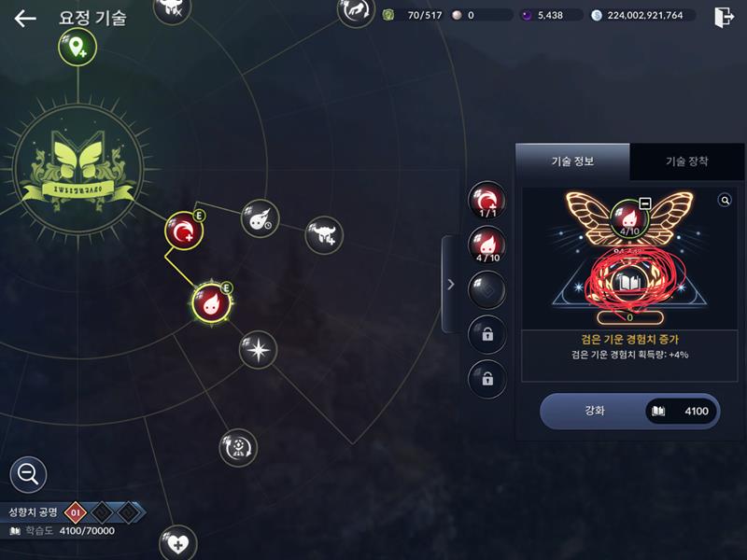Screen dimensions: 747x560
Task: Click the exit door icon
Action: 724,17
